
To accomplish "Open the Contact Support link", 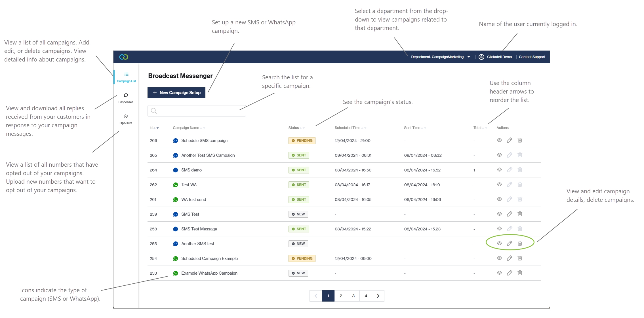I will pyautogui.click(x=532, y=57).
